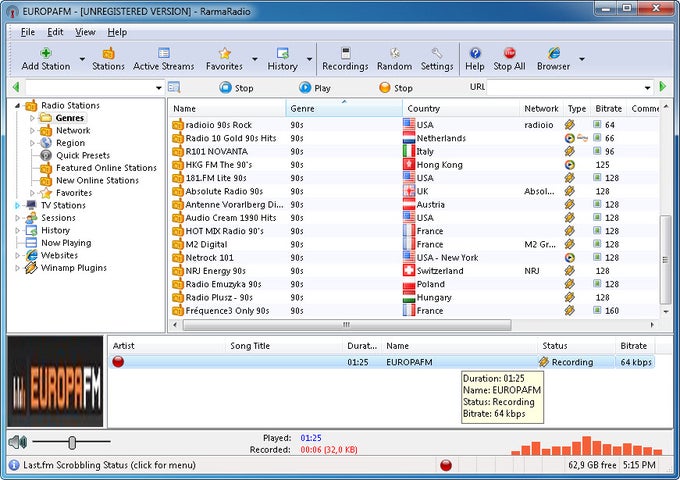Click the red record indicator in status bar
Screen dimensions: 680x480
(446, 465)
